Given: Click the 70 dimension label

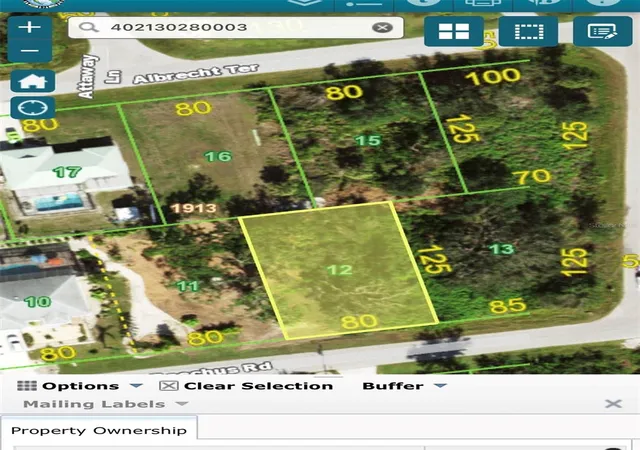Looking at the screenshot, I should (x=532, y=177).
